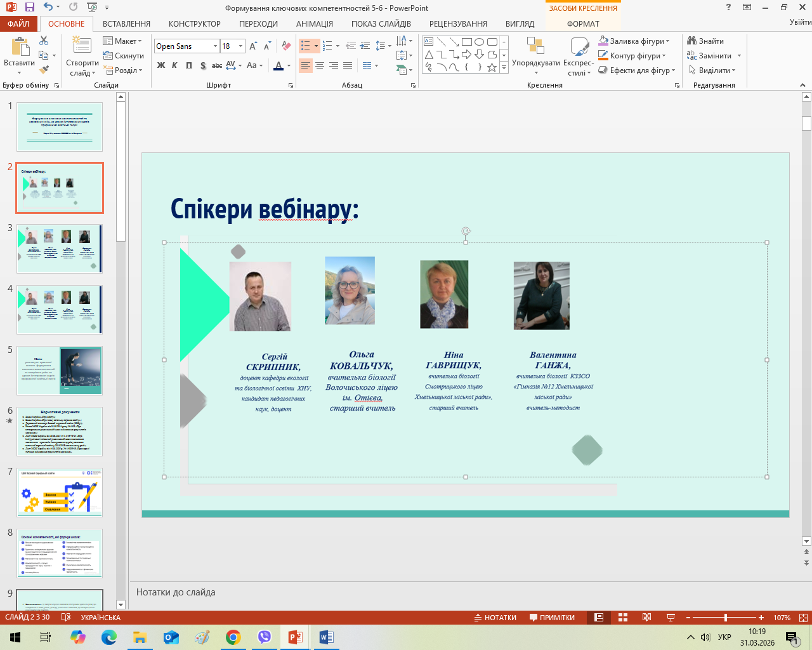Click Експрес-стилі quick styles button

pos(579,56)
